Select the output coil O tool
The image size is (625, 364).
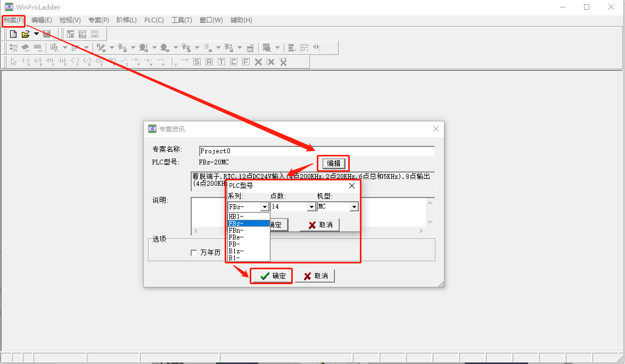[75, 62]
